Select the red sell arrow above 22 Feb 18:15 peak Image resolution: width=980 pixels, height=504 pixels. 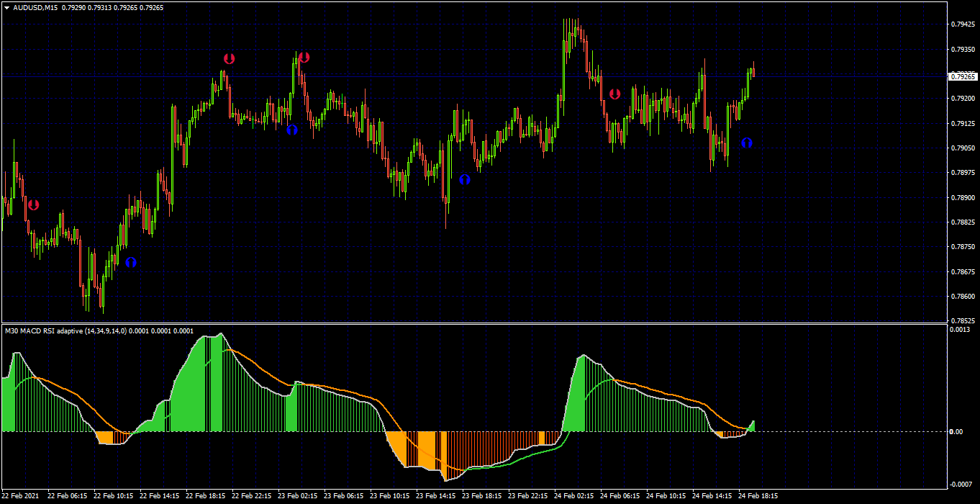pos(229,58)
